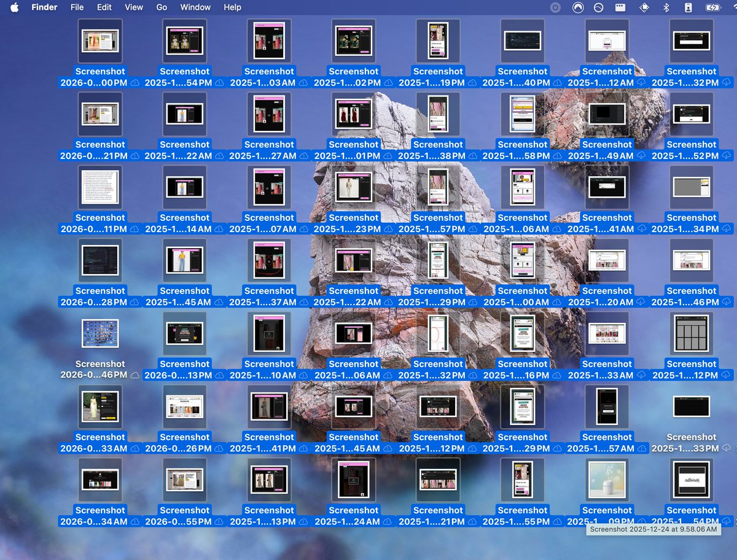Click the cloud icon beside 2026-0....13 PM
Viewport: 737px width, 560px height.
point(219,375)
